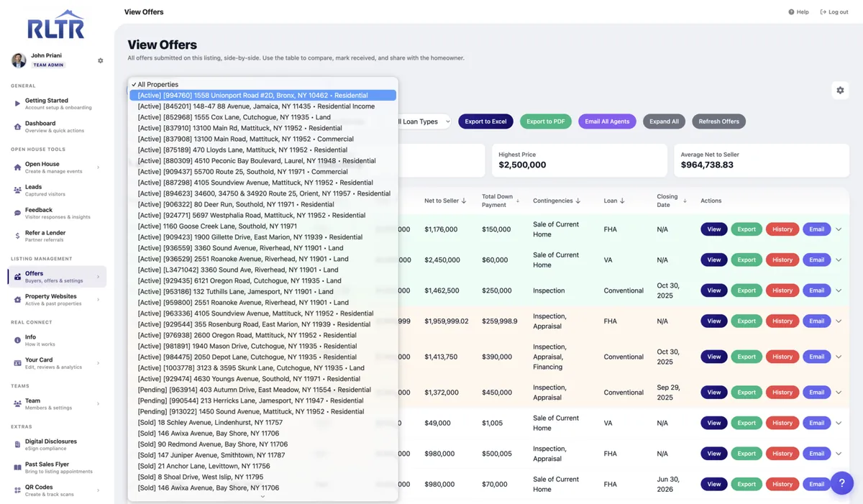This screenshot has height=504, width=863.
Task: Click the Your Card icon
Action: 17,363
